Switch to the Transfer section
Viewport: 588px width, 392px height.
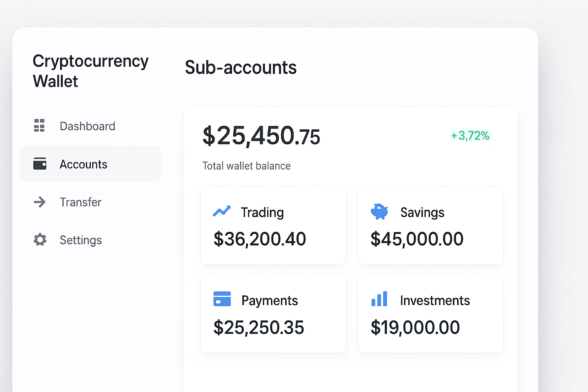click(x=80, y=202)
